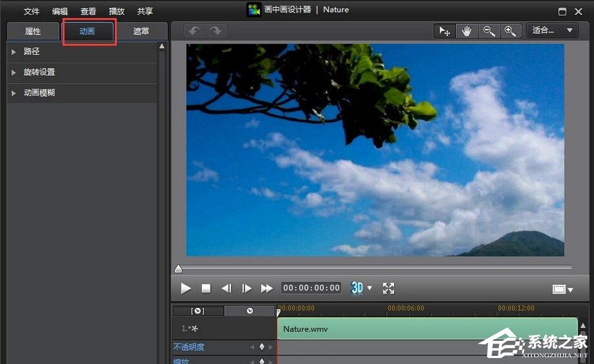
Task: Open the 编辑 menu
Action: [60, 11]
